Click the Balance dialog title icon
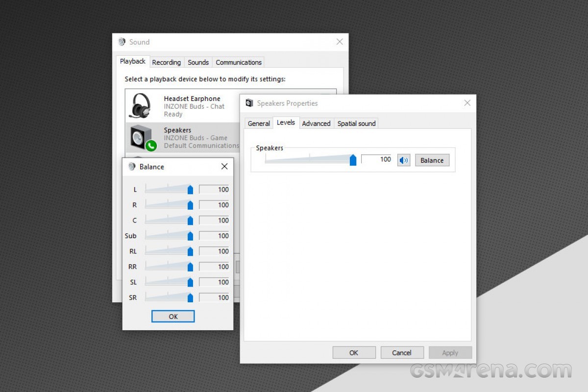The width and height of the screenshot is (588, 392). (x=132, y=167)
